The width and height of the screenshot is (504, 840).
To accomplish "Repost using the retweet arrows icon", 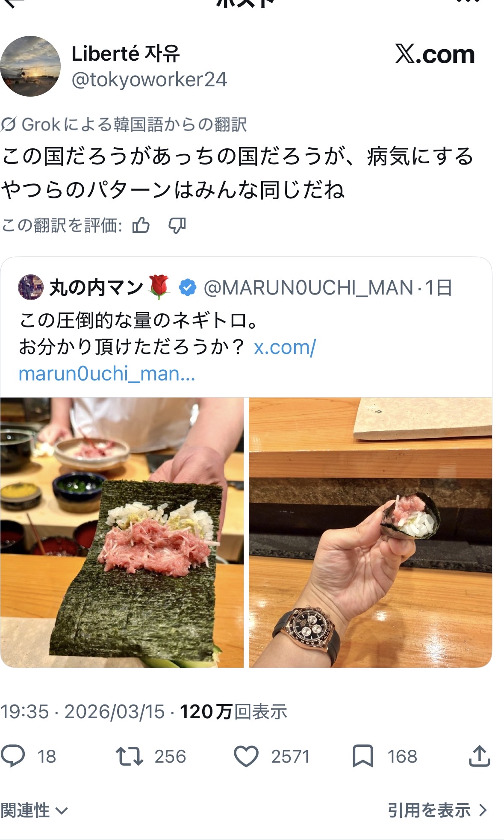I will click(x=129, y=756).
